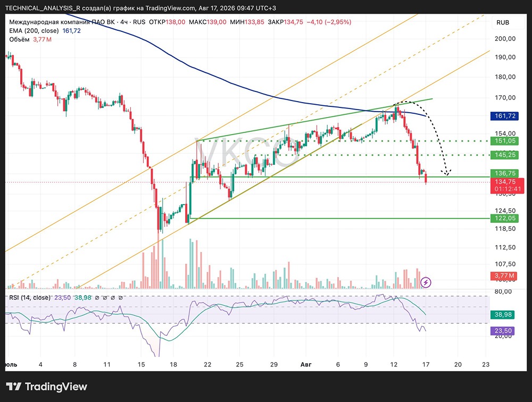532x402 pixels.
Task: Click the TECHNICAL_ANALYSIS_R author header text
Action: [x=43, y=8]
